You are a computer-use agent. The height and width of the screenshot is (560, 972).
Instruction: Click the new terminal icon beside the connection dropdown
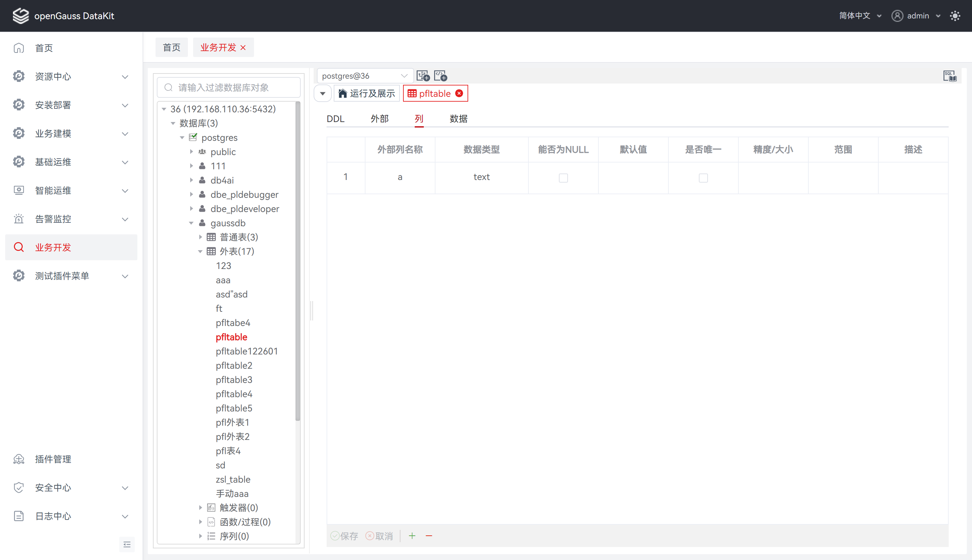click(x=423, y=76)
